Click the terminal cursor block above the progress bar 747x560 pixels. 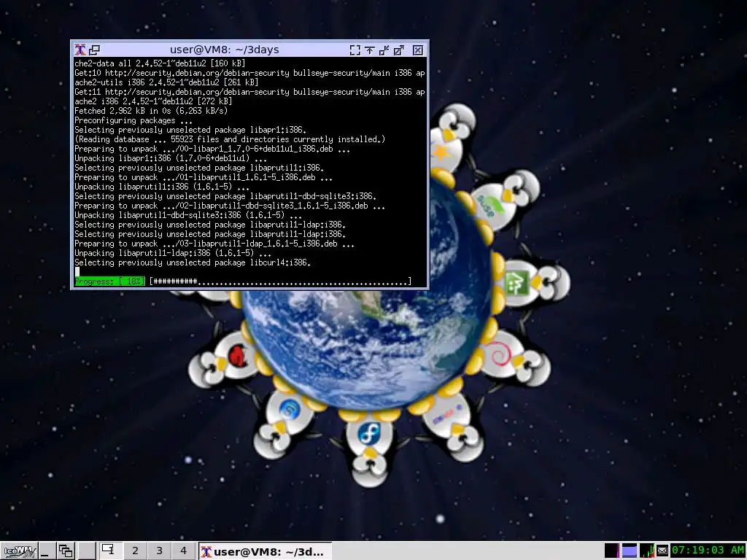point(77,272)
